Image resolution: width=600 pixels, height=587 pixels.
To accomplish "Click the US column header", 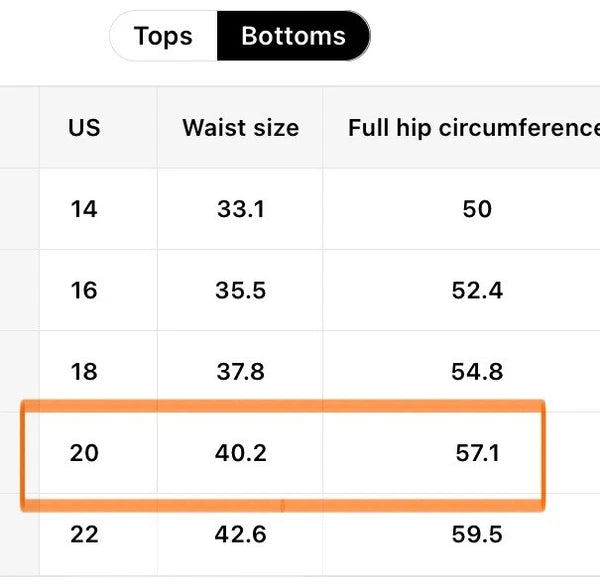I will pos(84,127).
